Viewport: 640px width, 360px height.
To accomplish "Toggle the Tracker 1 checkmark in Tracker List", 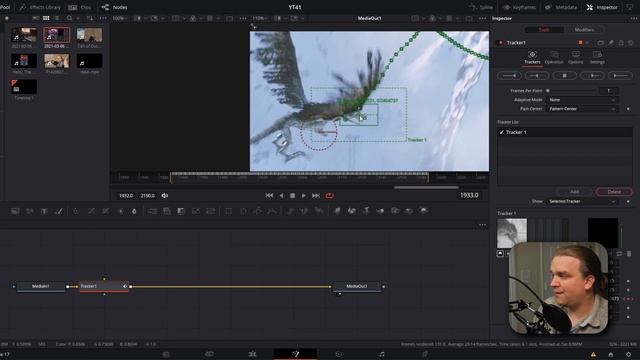I will [502, 132].
